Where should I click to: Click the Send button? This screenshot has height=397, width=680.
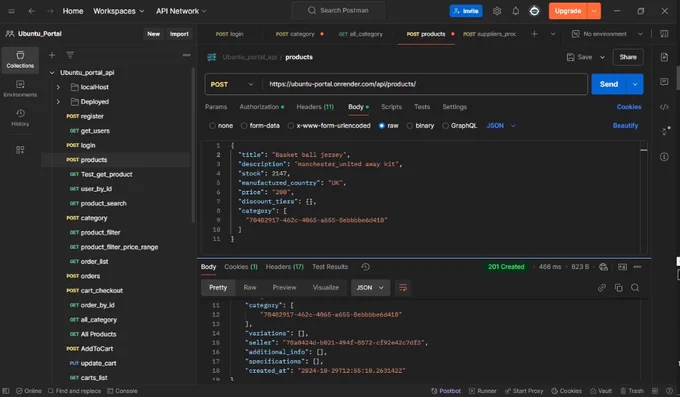[x=609, y=84]
